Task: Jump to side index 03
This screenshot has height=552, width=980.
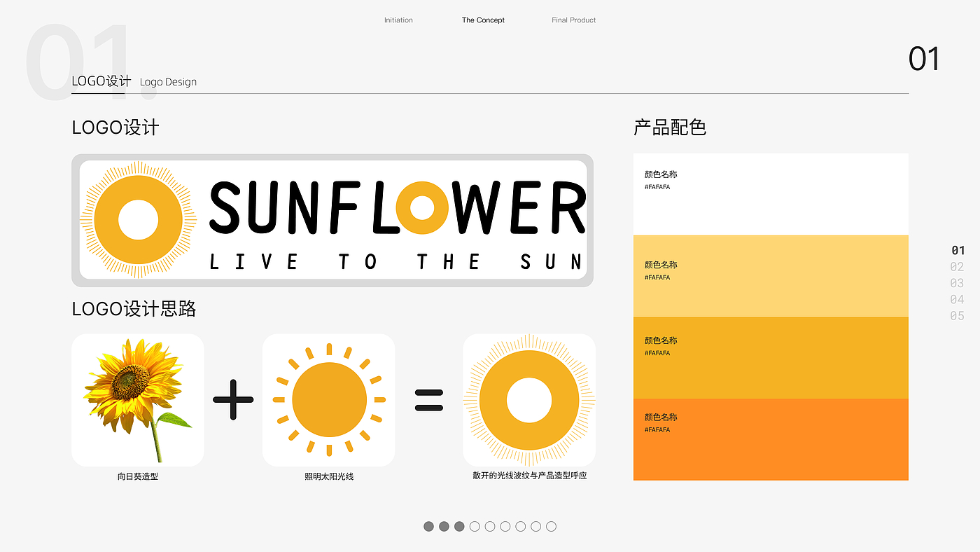Action: [x=958, y=283]
